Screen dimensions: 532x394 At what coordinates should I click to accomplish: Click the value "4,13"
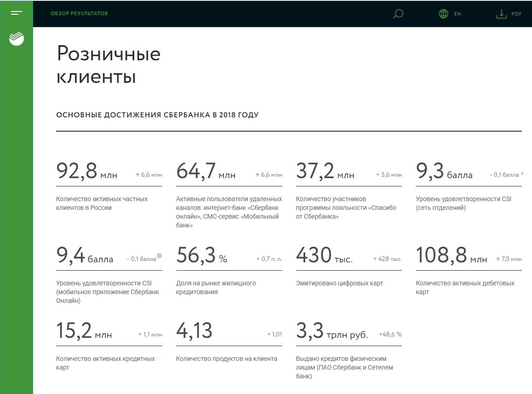(194, 330)
